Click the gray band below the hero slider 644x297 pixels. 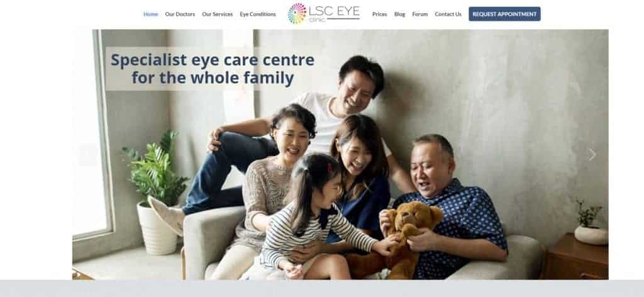322,289
